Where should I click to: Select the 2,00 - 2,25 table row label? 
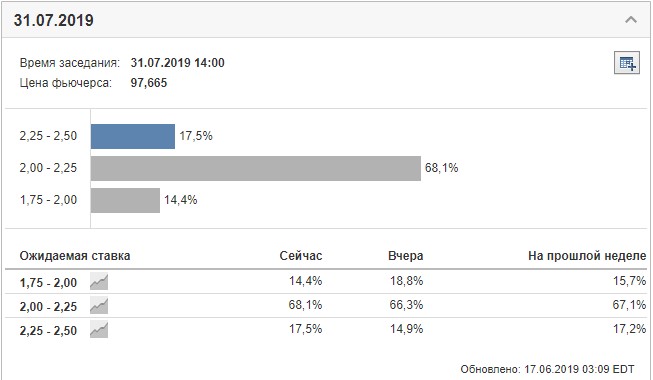(48, 307)
